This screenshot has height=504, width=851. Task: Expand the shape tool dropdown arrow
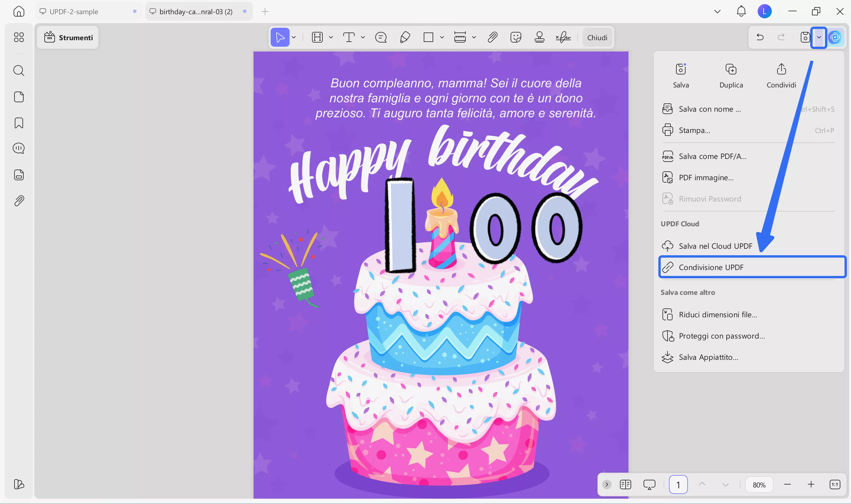click(442, 37)
